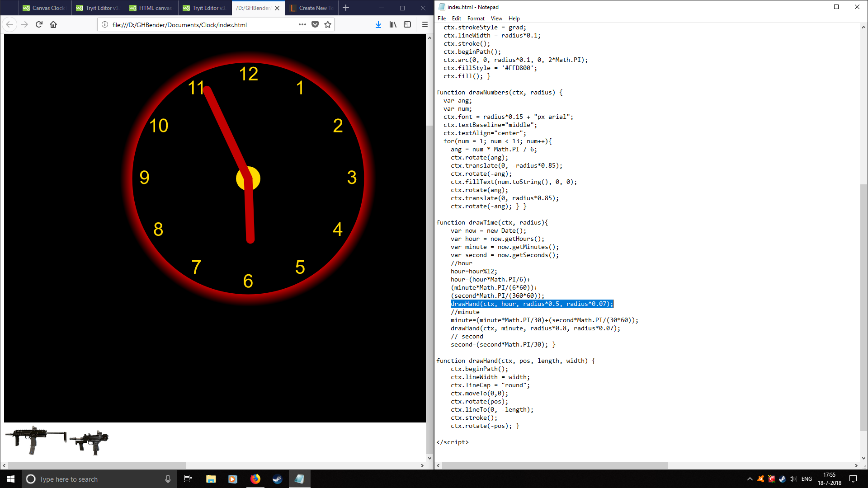Open the clock and date flyout
The image size is (868, 488).
829,479
